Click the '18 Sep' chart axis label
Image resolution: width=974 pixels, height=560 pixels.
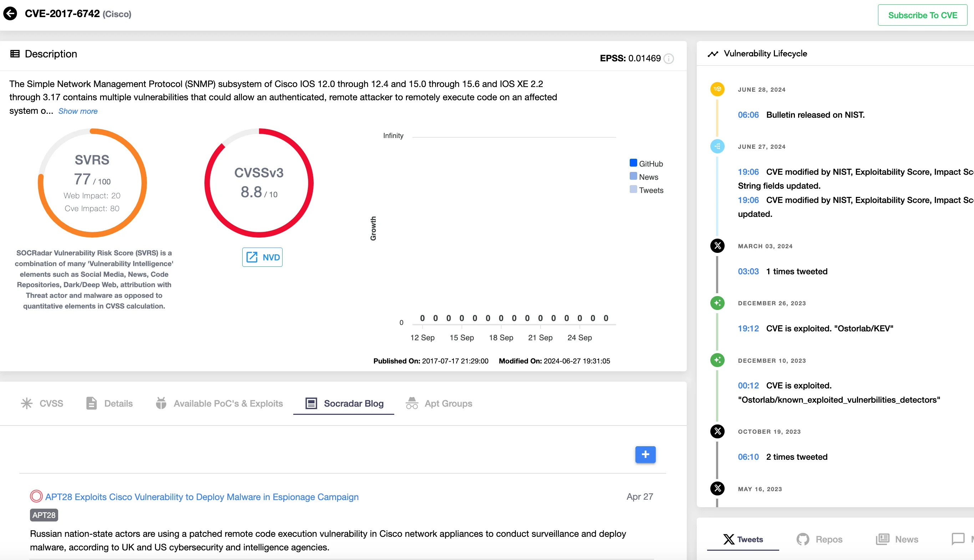[501, 338]
